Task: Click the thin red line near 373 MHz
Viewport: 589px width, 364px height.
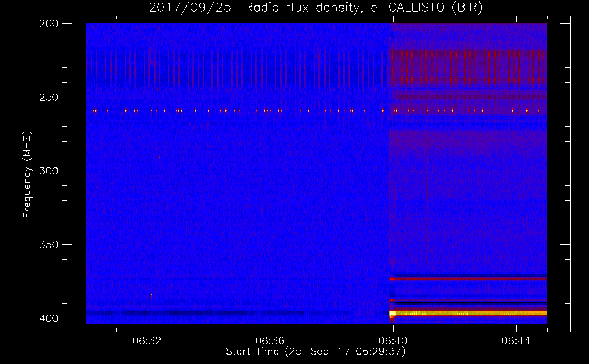Action: point(468,278)
